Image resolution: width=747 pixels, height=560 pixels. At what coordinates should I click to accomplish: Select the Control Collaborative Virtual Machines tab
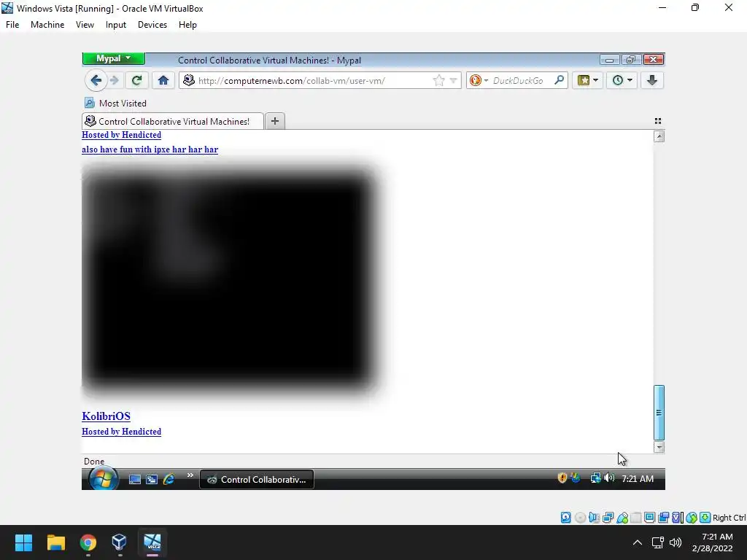coord(172,122)
